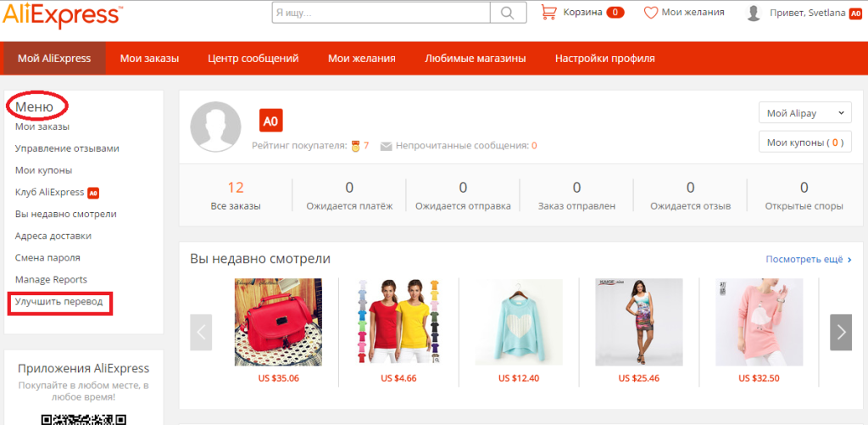Open Центр сообщений tab

click(x=253, y=59)
